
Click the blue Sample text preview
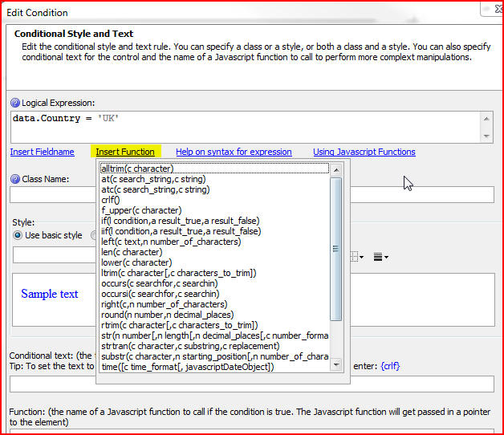(x=50, y=294)
